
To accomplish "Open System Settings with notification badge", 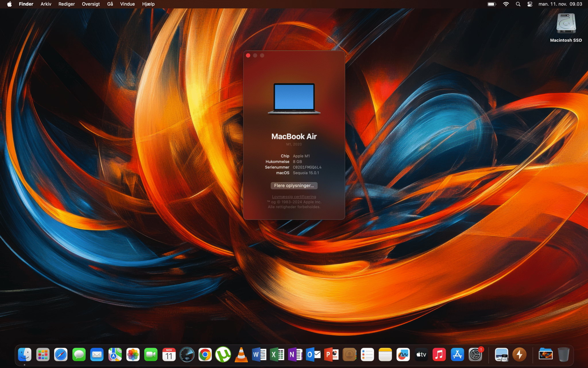I will click(475, 355).
